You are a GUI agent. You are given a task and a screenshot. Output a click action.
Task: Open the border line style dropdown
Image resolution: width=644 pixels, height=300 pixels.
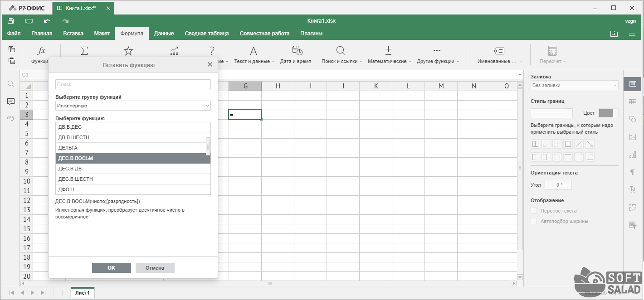point(552,113)
